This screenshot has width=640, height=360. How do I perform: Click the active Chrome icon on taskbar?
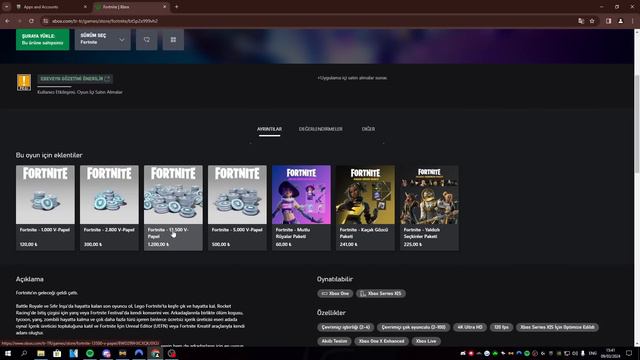[155, 353]
